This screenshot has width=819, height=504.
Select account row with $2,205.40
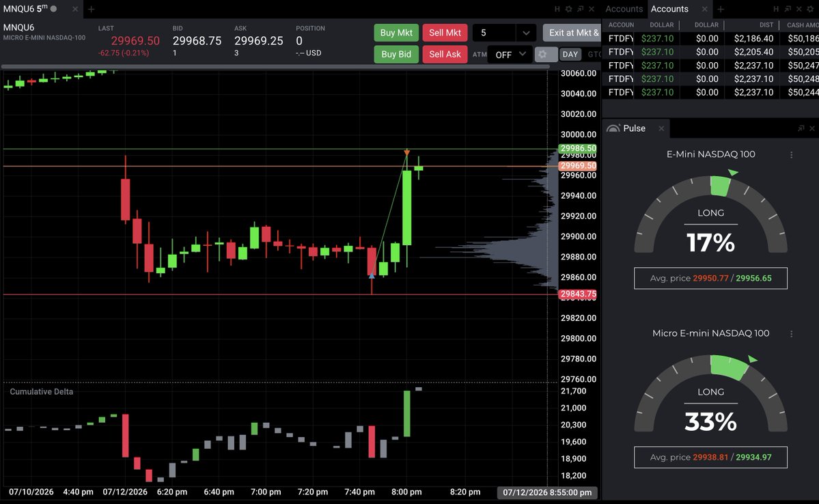tap(710, 52)
